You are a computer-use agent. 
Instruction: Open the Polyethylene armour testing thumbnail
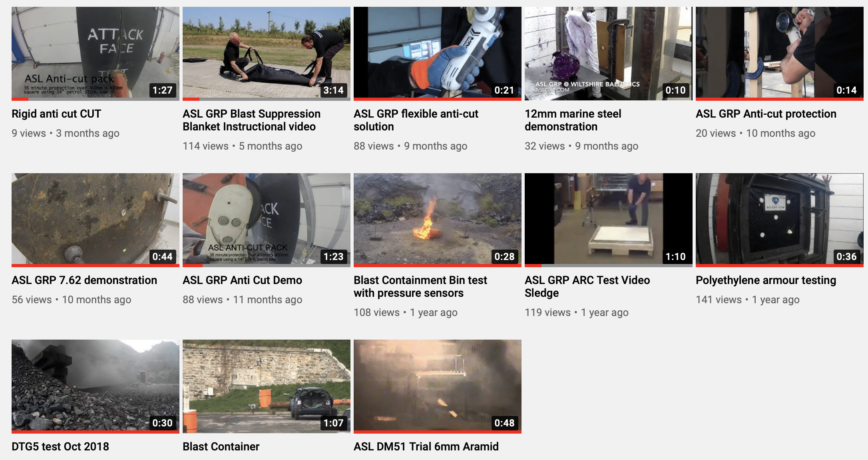[780, 220]
